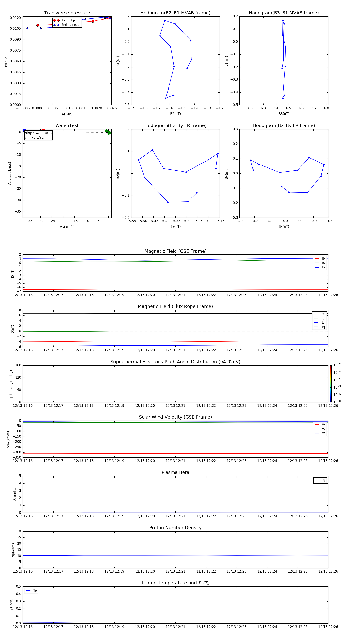The height and width of the screenshot is (644, 351).
Task: Click the '|B|' entry in Flux Rope legend
Action: (320, 327)
